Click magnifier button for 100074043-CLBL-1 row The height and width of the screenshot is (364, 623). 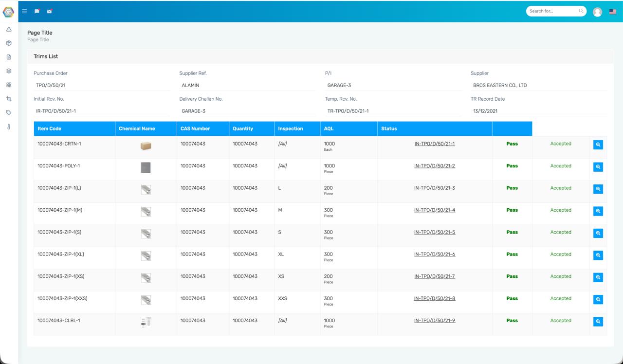[x=598, y=322]
